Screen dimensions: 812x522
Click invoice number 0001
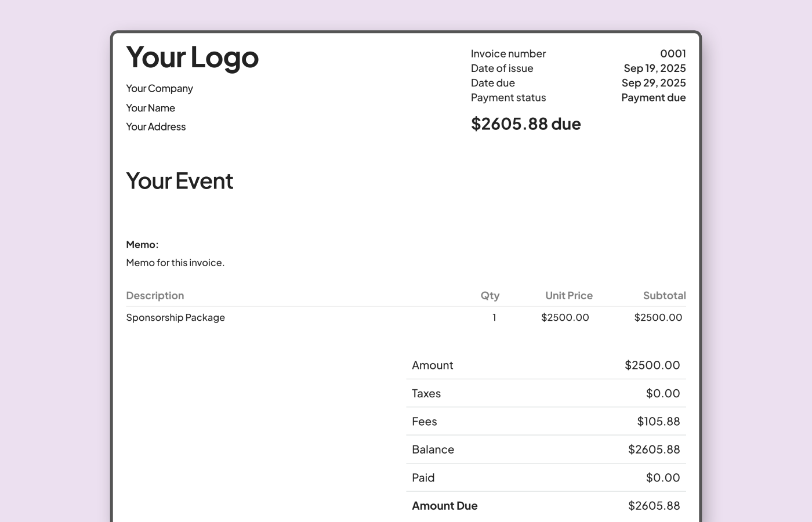(673, 53)
